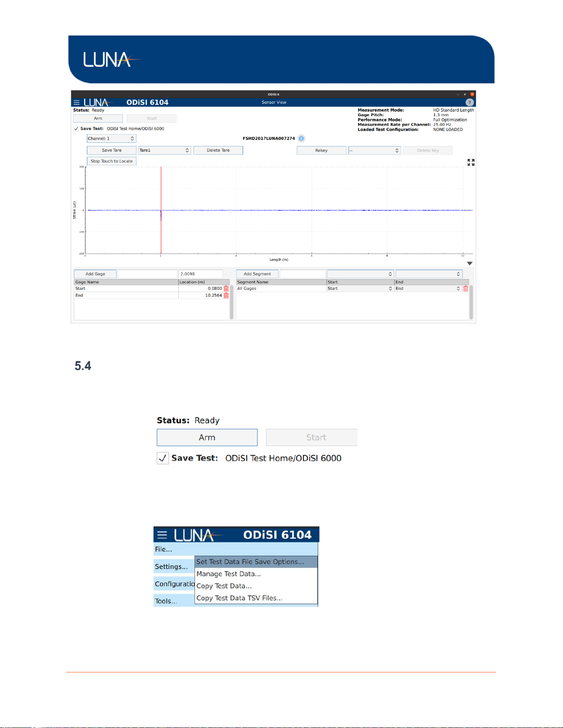
Task: Open the Start dropdown in the All Gages row
Action: coord(360,288)
